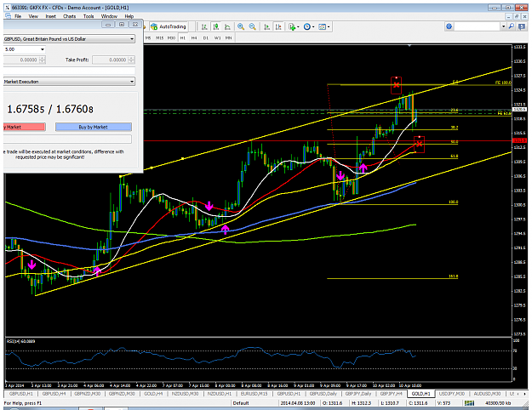Select the M30 timeframe
532x410 pixels.
click(x=171, y=38)
